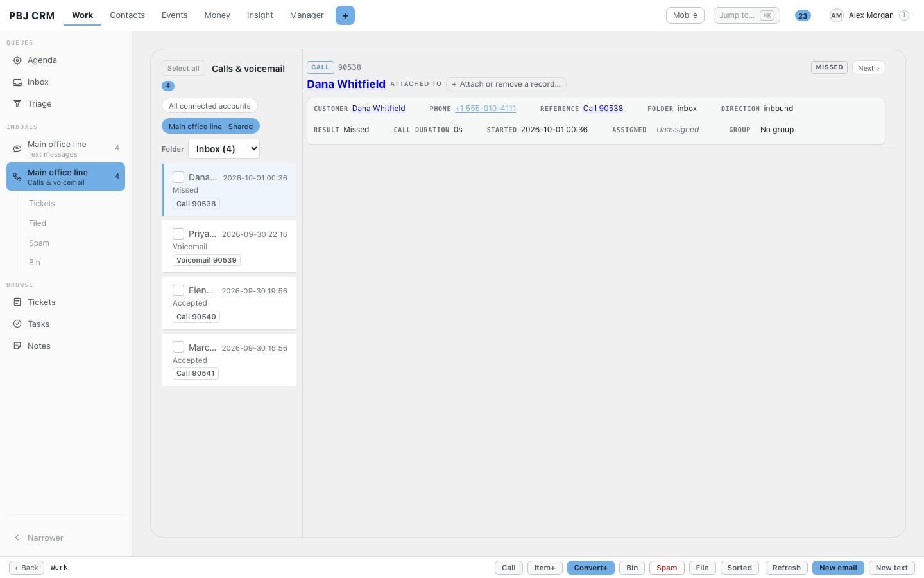Switch to the Contacts tab

coord(128,15)
